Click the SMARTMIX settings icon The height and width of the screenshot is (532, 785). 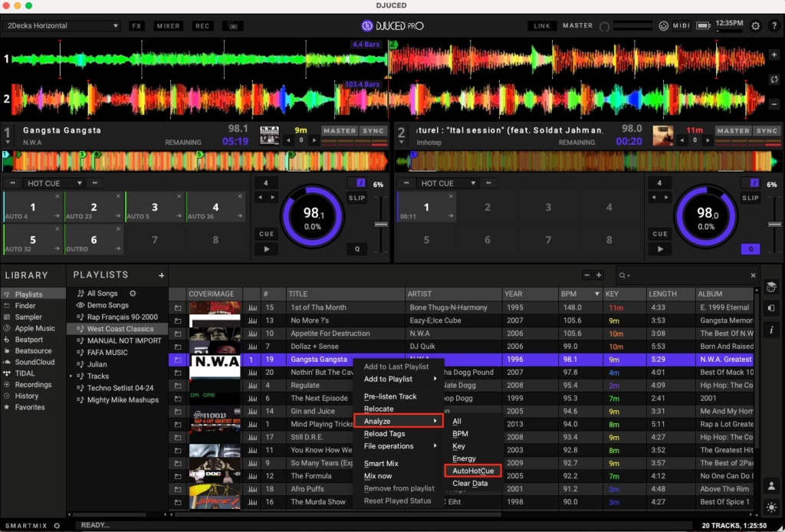pos(57,525)
